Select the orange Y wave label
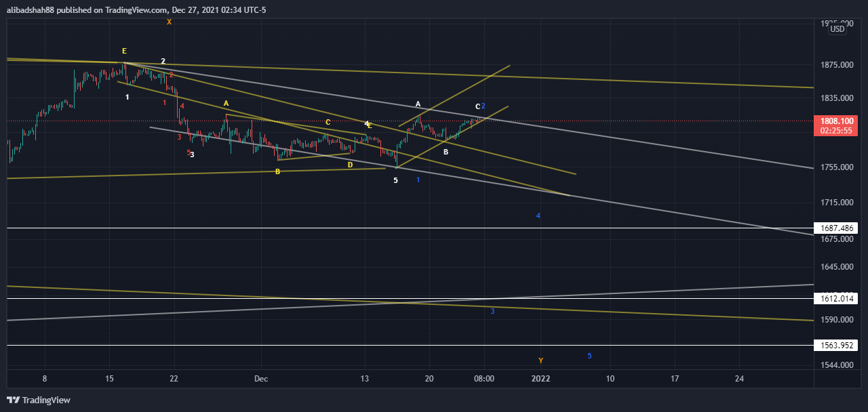868x412 pixels. coord(540,360)
